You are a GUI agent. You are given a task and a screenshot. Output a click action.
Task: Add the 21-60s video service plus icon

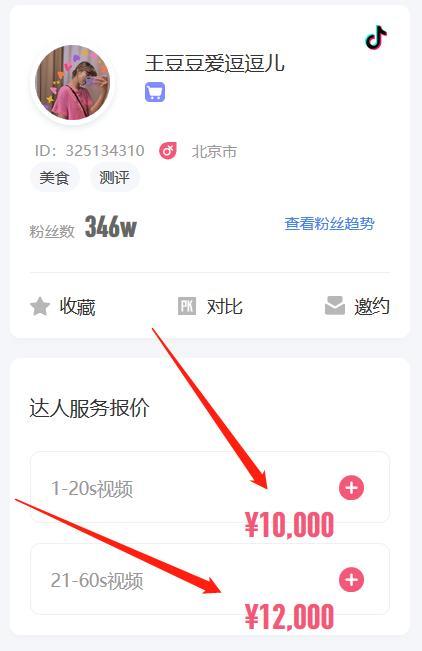pos(351,580)
